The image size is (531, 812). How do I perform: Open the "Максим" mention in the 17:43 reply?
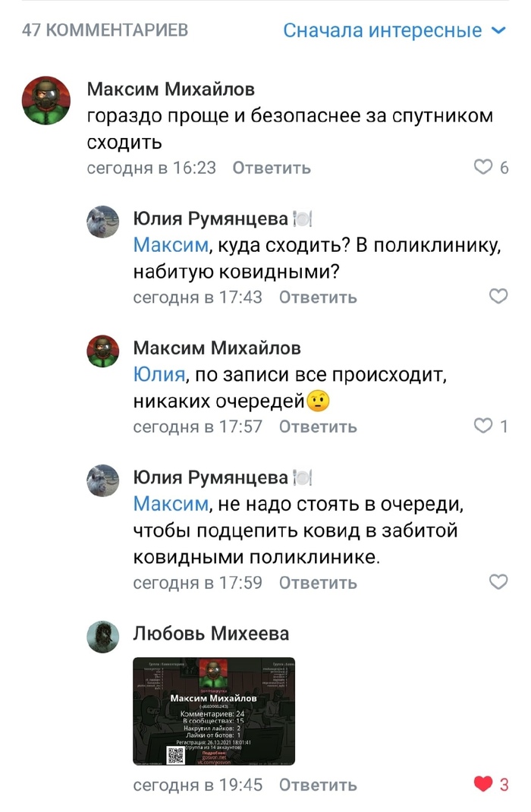click(x=170, y=246)
